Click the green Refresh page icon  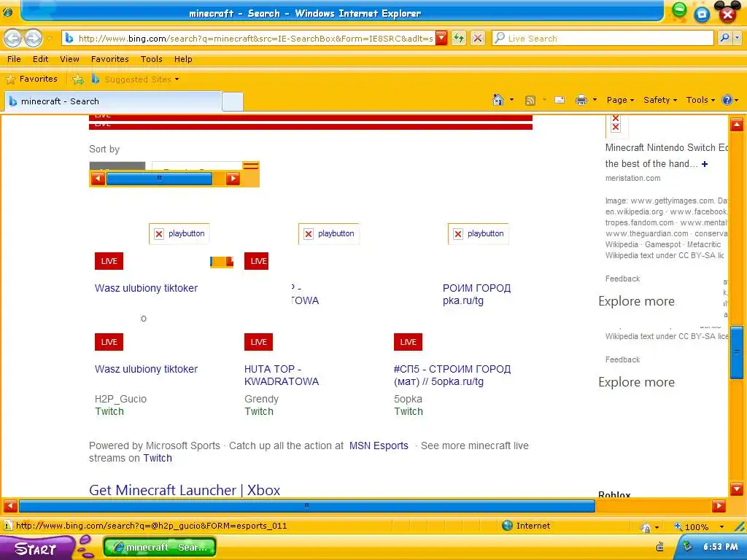459,38
